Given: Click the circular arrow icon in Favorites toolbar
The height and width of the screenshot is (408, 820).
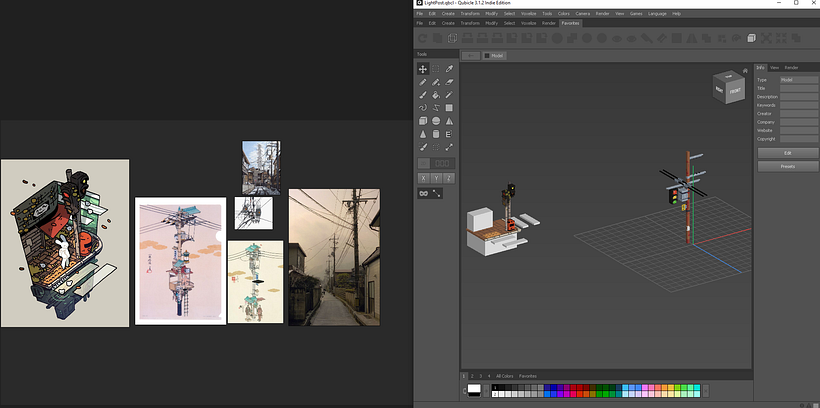Looking at the screenshot, I should pyautogui.click(x=422, y=38).
